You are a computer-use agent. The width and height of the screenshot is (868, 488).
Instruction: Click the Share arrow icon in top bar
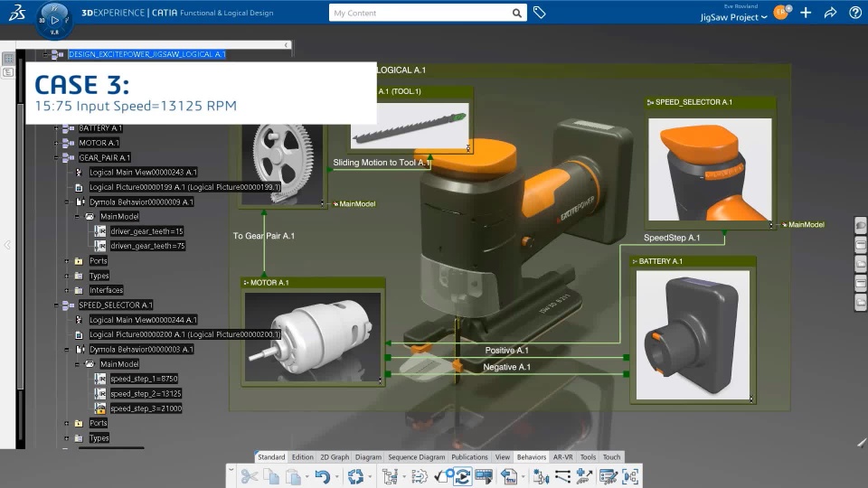(830, 13)
